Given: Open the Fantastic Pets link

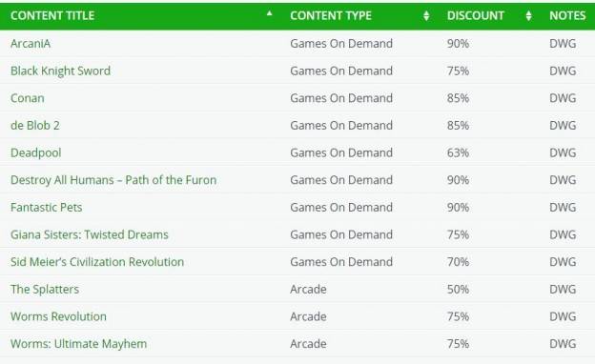Looking at the screenshot, I should [47, 208].
